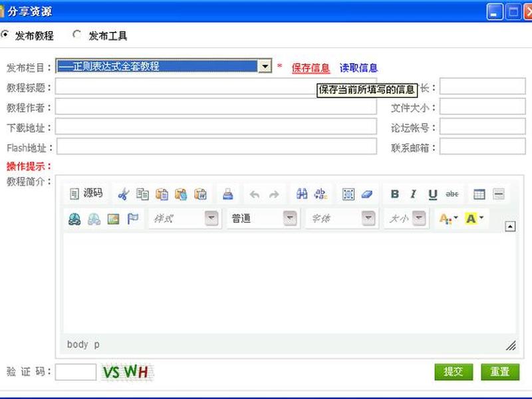532x399 pixels.
Task: Click the 验证码 captcha input field
Action: pyautogui.click(x=76, y=372)
